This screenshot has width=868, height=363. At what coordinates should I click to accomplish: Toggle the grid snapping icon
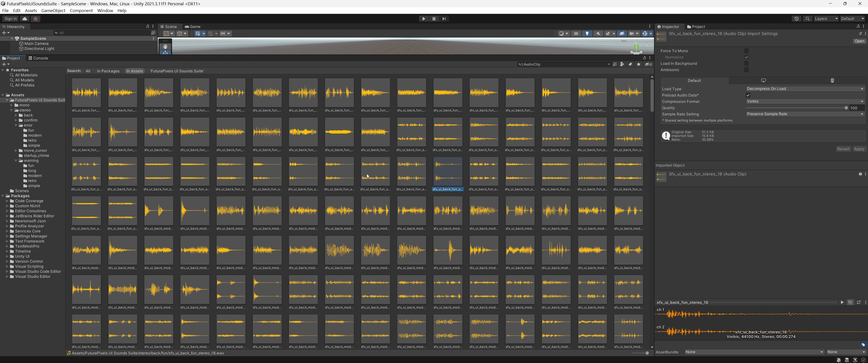211,34
